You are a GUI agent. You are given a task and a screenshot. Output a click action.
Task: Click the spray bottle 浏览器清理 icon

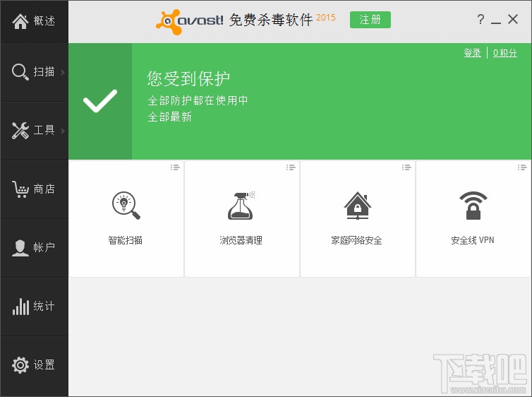tap(241, 206)
